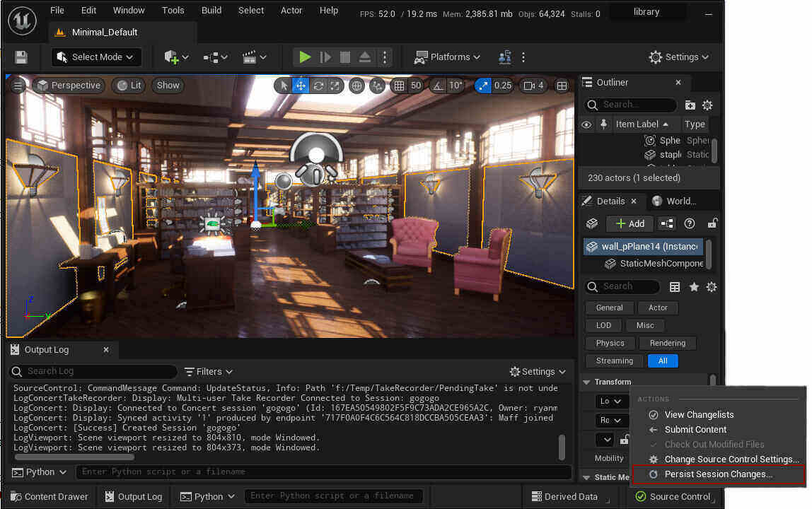Select the rotate gizmo tool
The width and height of the screenshot is (812, 509).
318,86
